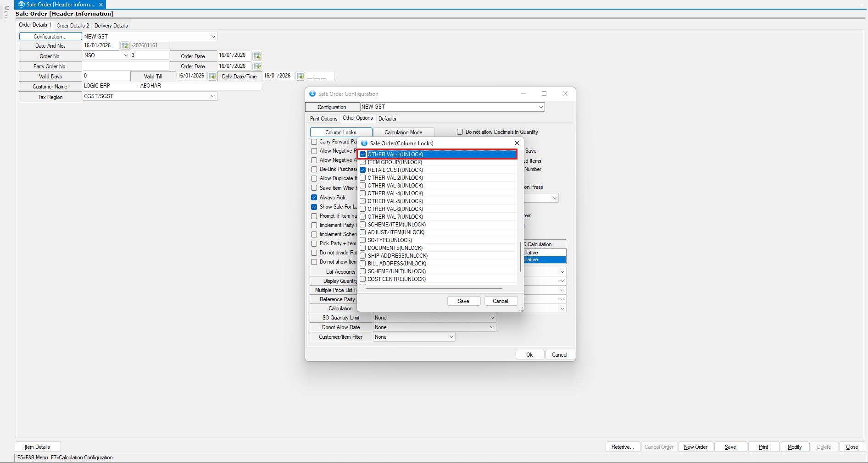The width and height of the screenshot is (868, 463).
Task: Click horizontal scrollbar in Column Locks list
Action: (434, 289)
